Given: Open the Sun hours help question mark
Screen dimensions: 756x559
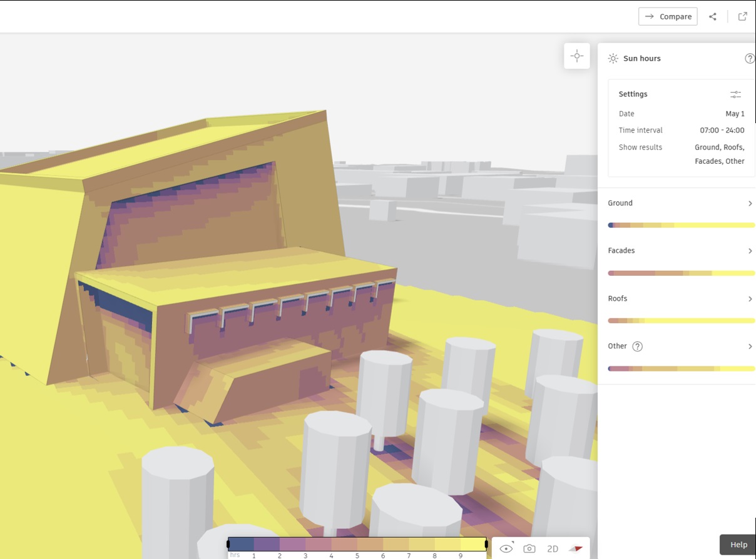Looking at the screenshot, I should pos(749,58).
